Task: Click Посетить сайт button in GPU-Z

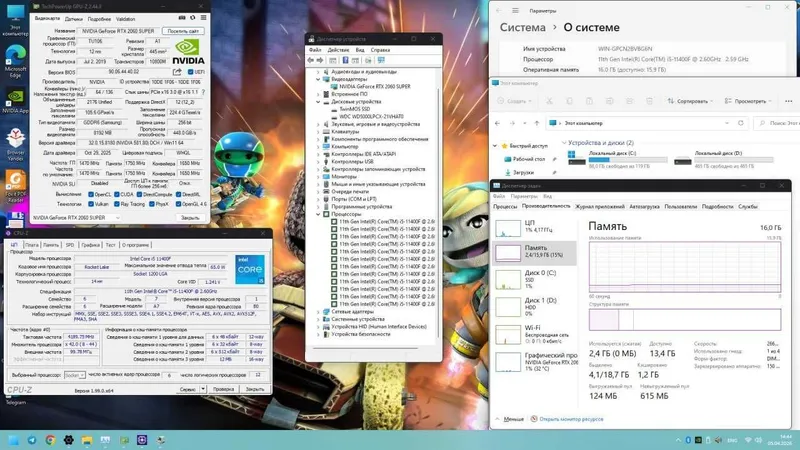Action: tap(183, 31)
